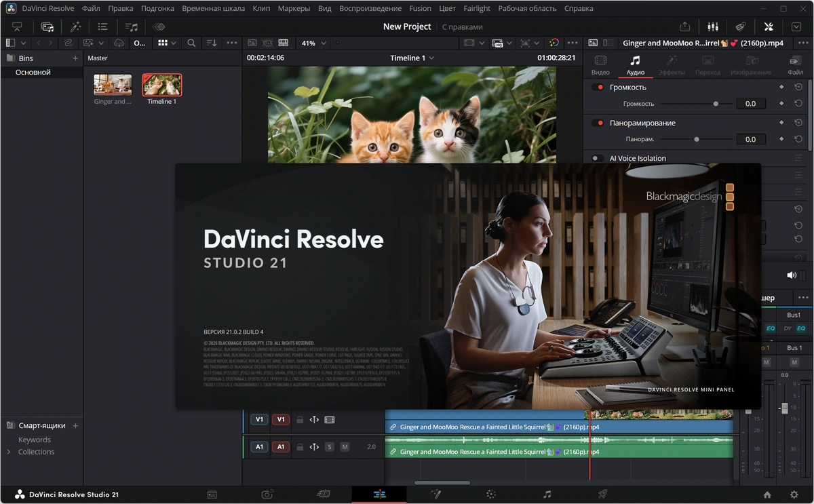814x504 pixels.
Task: Open the Sound Library icon
Action: 132,26
